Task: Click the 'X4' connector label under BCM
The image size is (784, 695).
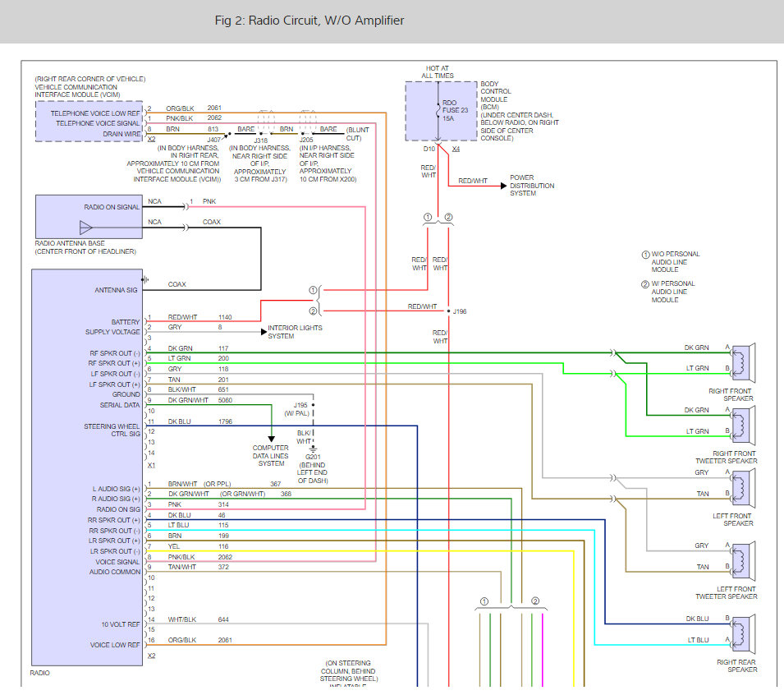Action: [x=456, y=149]
